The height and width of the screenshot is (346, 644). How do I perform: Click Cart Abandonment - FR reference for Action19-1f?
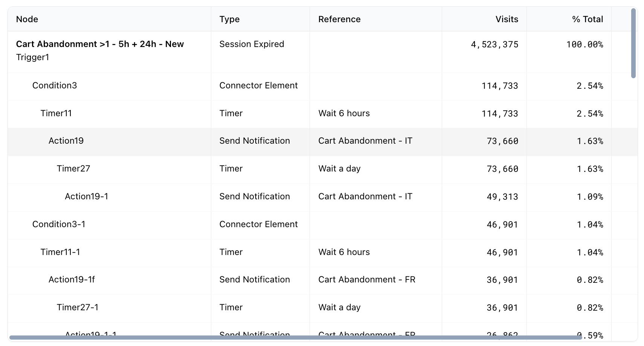coord(366,279)
